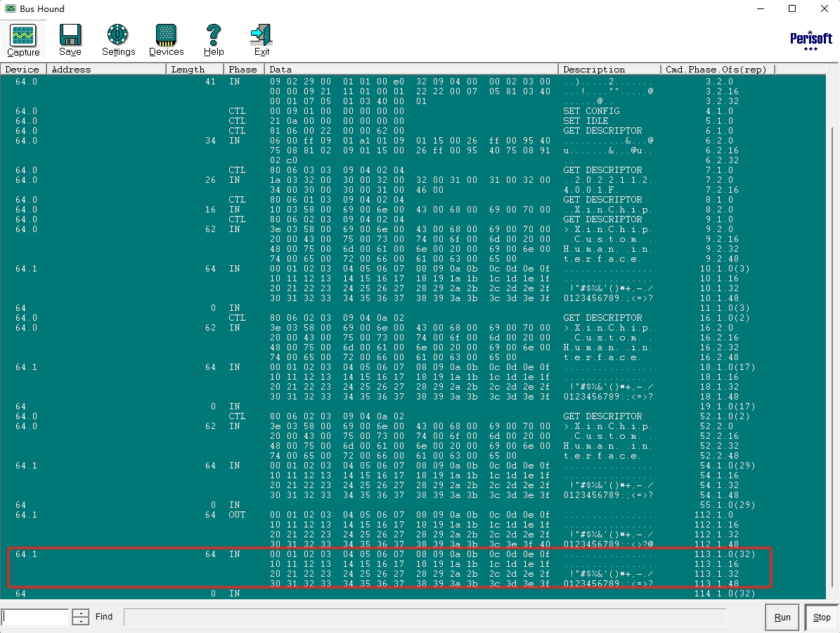The height and width of the screenshot is (633, 840).
Task: Select row with command 16.2.0
Action: point(413,328)
